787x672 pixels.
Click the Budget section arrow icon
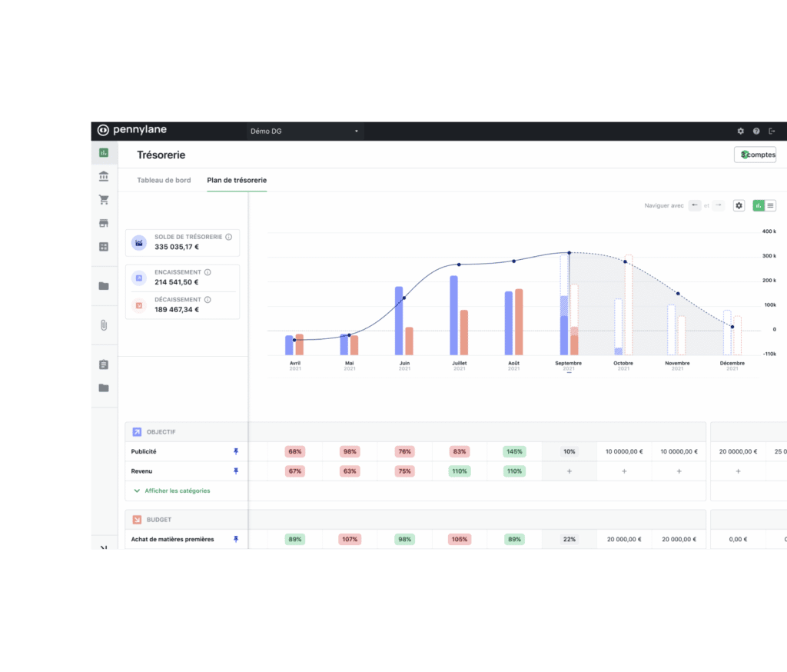tap(137, 520)
